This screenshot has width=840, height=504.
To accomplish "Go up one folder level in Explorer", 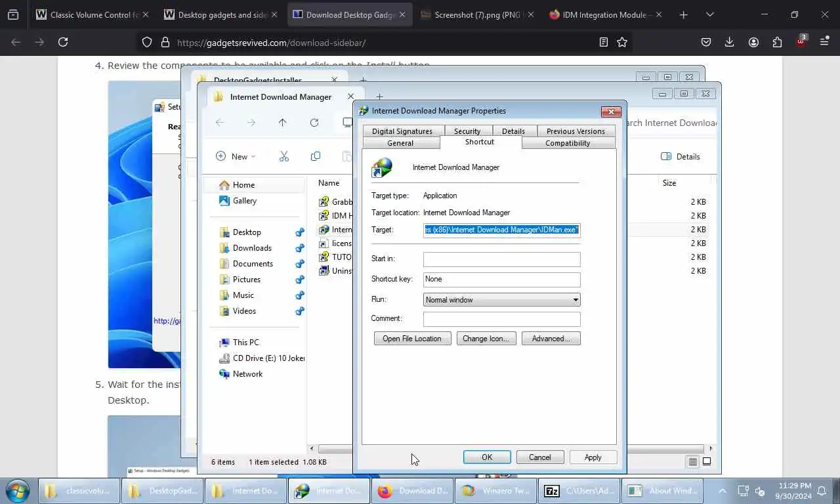I will pyautogui.click(x=282, y=123).
